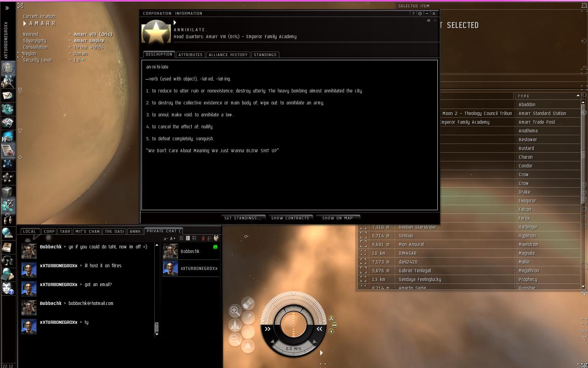Image resolution: width=588 pixels, height=368 pixels.
Task: Click the red figure icon in chat toolbar
Action: [x=203, y=238]
